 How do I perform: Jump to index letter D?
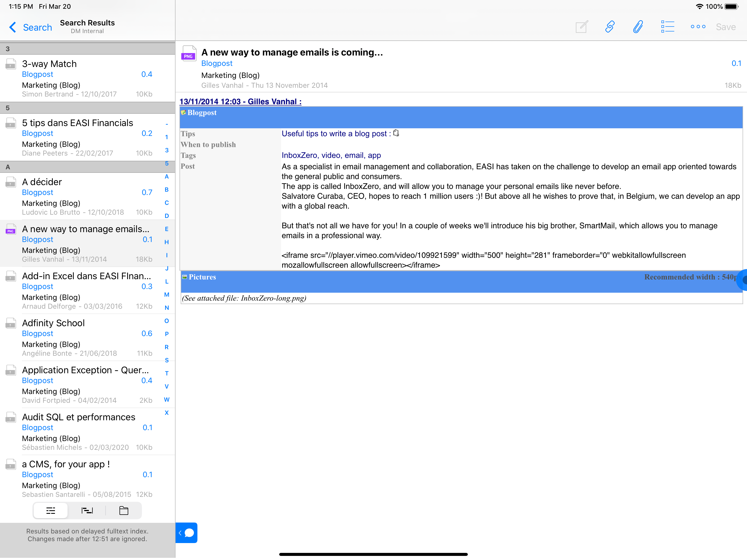tap(167, 216)
